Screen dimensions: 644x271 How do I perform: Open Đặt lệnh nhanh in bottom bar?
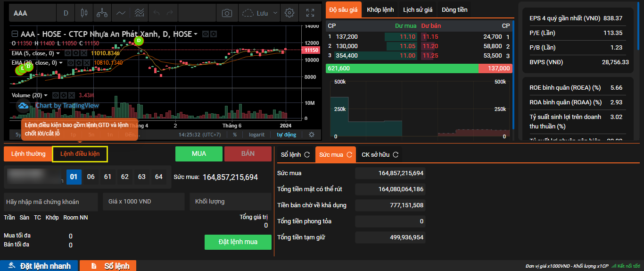39,266
